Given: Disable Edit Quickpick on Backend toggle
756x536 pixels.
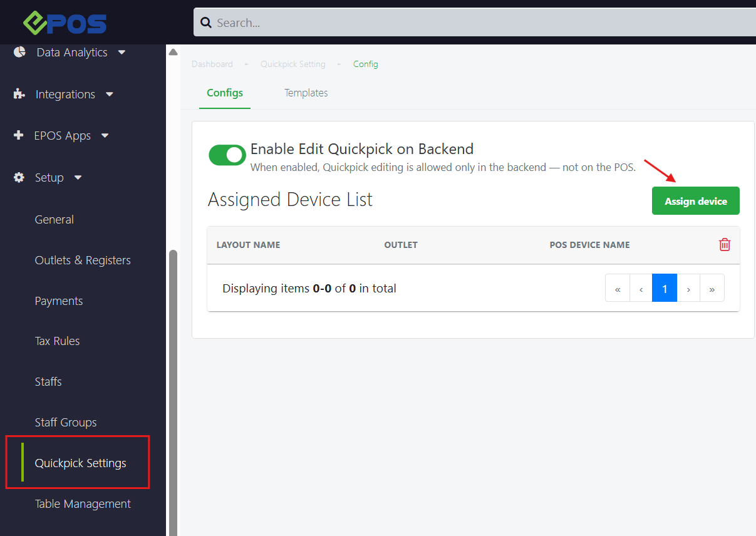Looking at the screenshot, I should 227,155.
